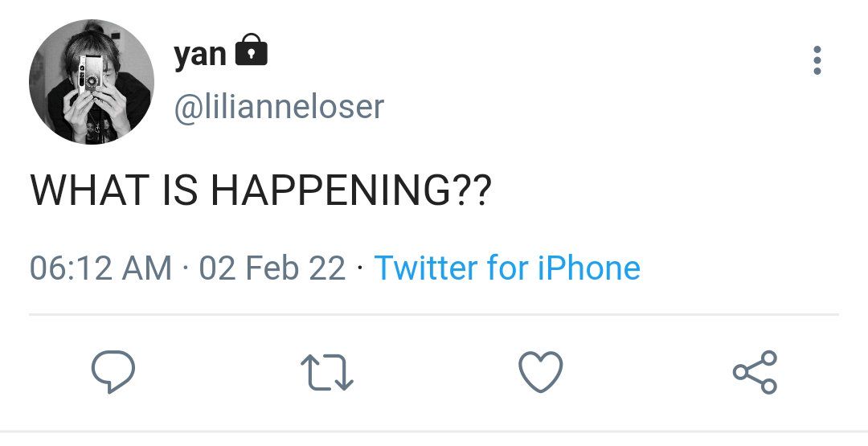Like the tweet with the heart icon
The width and height of the screenshot is (868, 446).
click(540, 372)
